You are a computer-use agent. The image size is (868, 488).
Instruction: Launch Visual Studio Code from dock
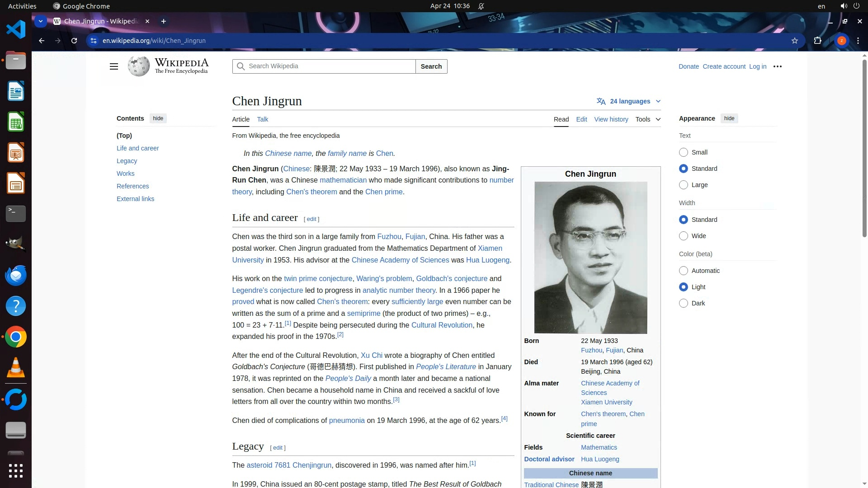click(16, 30)
